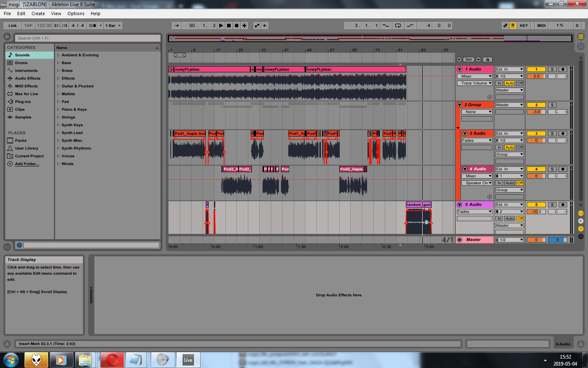Click the transport Stop button
Viewport: 588px width, 368px height.
pos(229,25)
